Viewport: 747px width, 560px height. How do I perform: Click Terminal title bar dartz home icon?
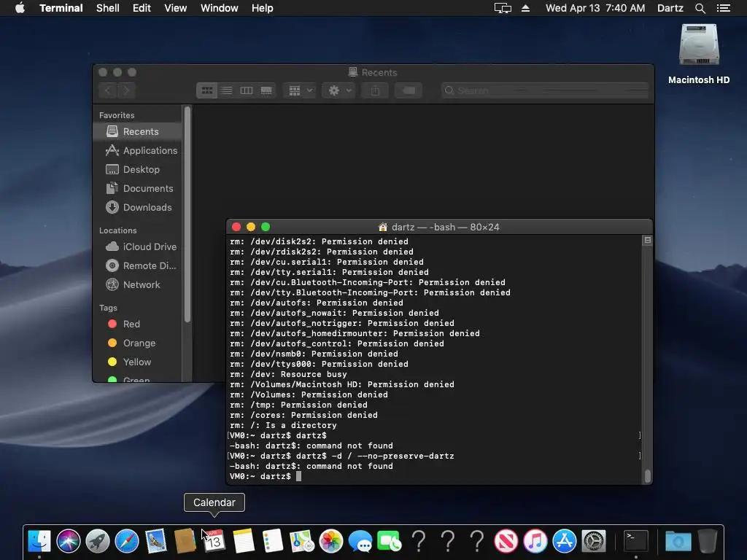point(382,227)
